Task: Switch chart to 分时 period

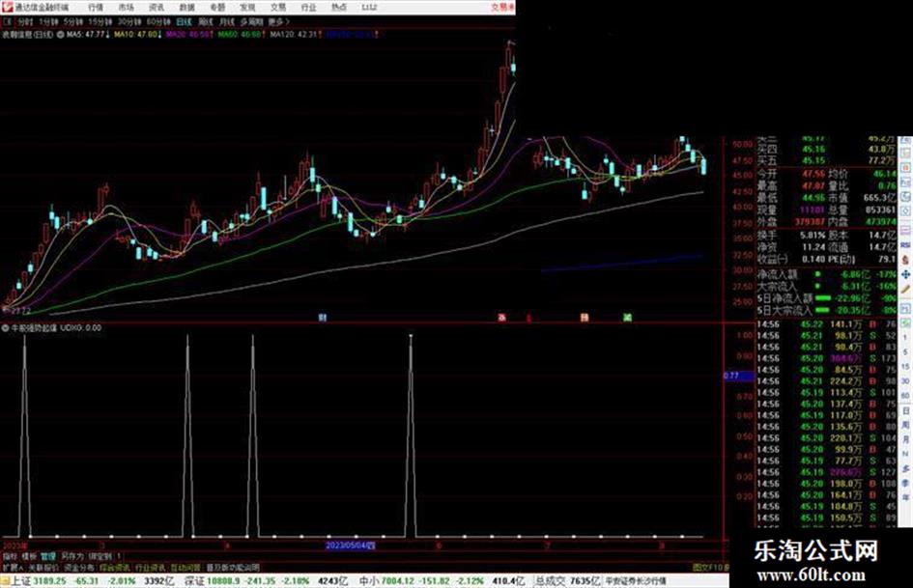Action: click(24, 21)
